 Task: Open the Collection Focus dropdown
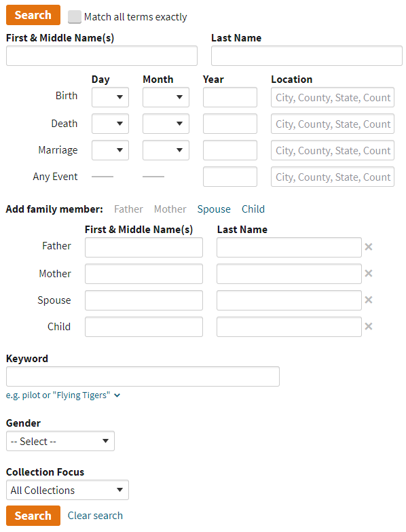[67, 490]
